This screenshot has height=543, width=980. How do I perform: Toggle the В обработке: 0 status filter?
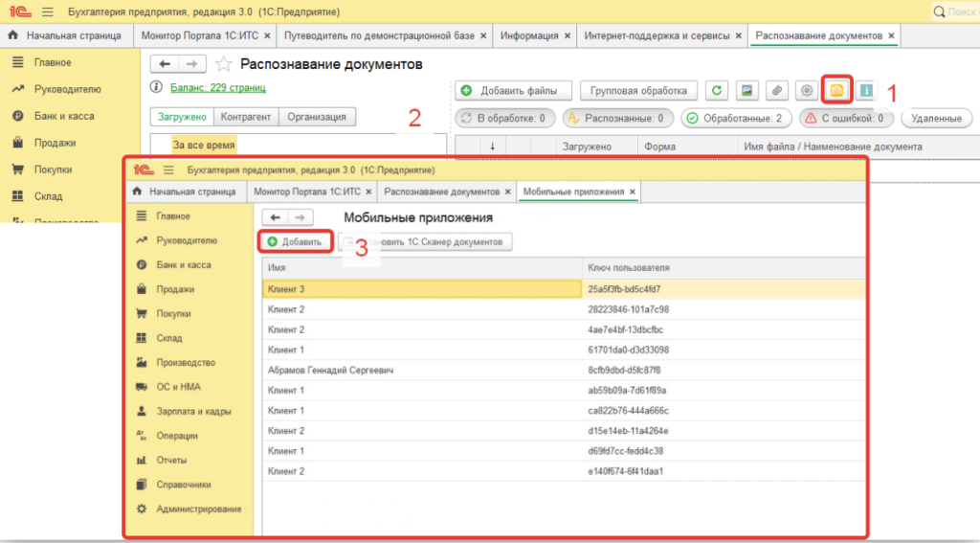click(x=504, y=118)
